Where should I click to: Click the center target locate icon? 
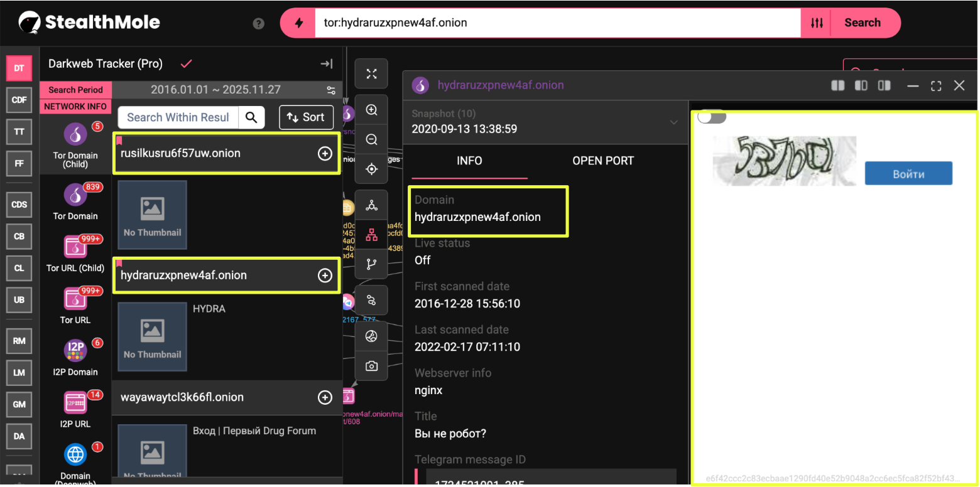click(371, 169)
